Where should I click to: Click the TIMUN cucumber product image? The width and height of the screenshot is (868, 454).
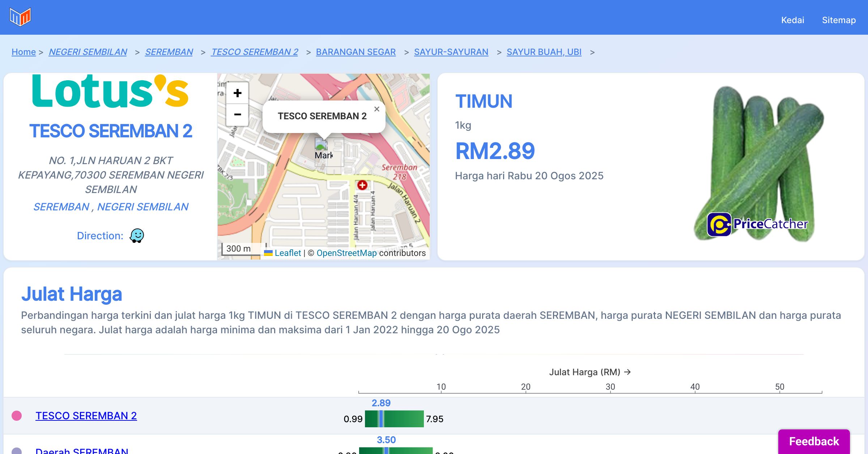[758, 163]
